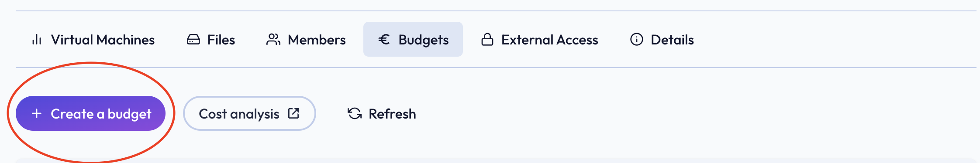Click the drive icon next to Files
Screen dimensions: 980x163
[193, 40]
